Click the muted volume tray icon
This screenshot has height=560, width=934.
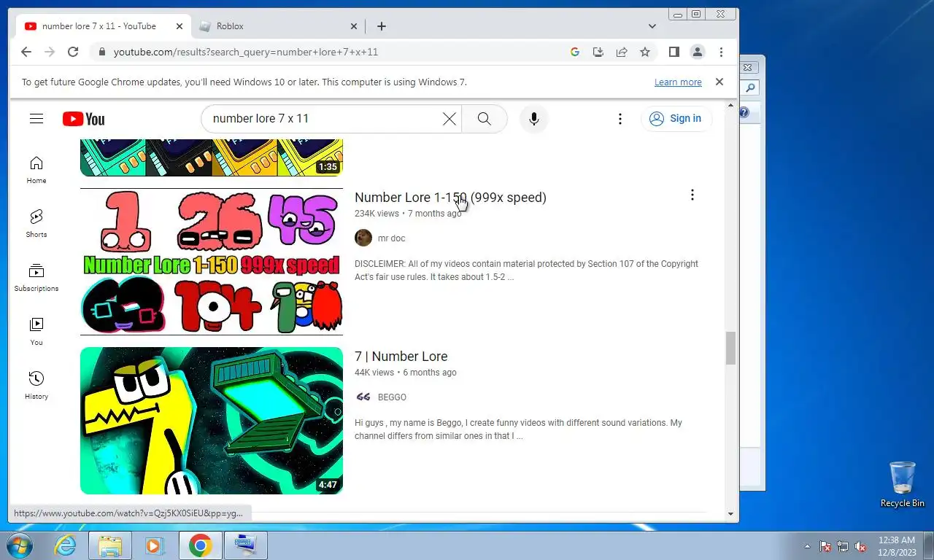860,546
